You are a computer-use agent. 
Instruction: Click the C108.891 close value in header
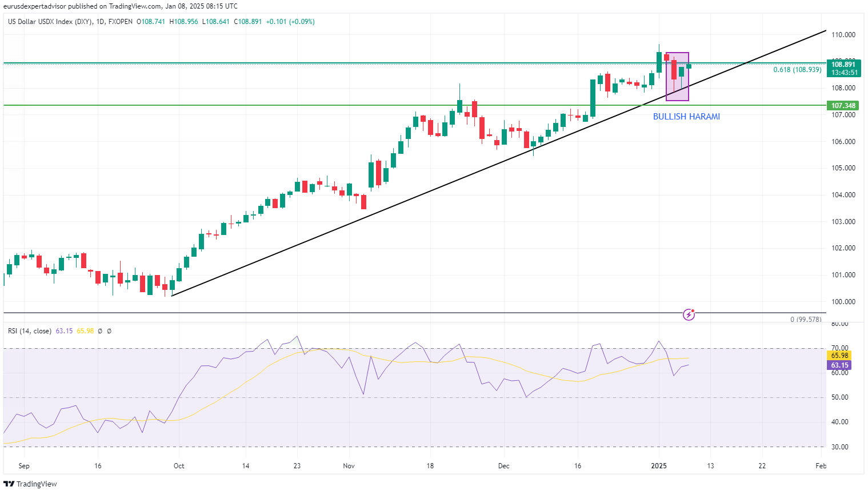[247, 22]
